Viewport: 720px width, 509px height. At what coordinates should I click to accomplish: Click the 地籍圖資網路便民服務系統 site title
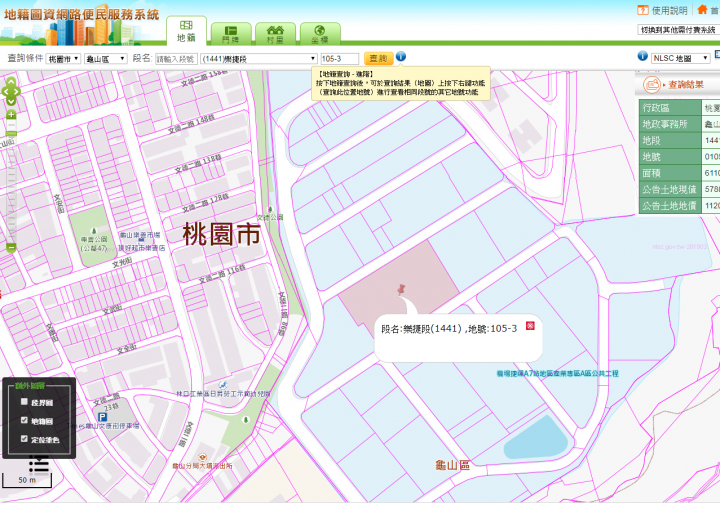click(x=82, y=14)
